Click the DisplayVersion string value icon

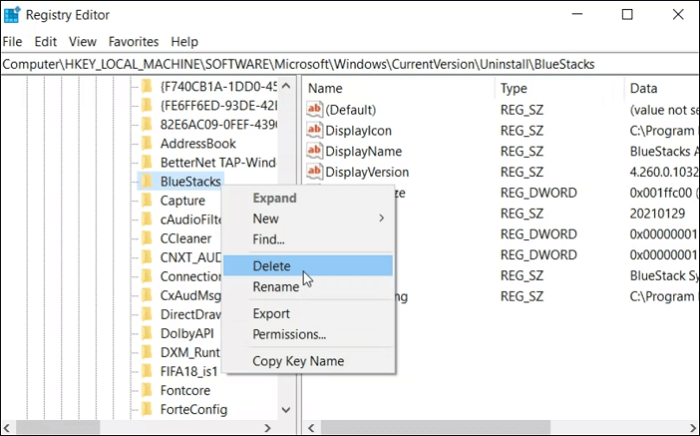pos(315,172)
